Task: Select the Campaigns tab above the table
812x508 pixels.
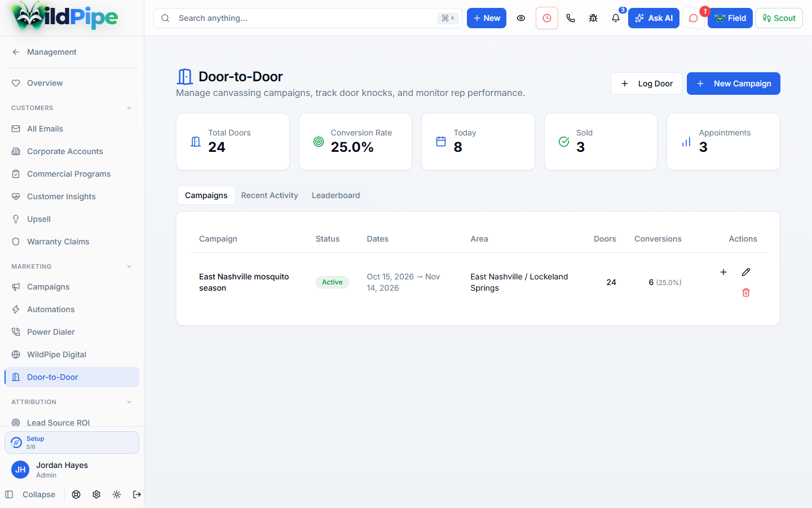Action: [x=206, y=195]
